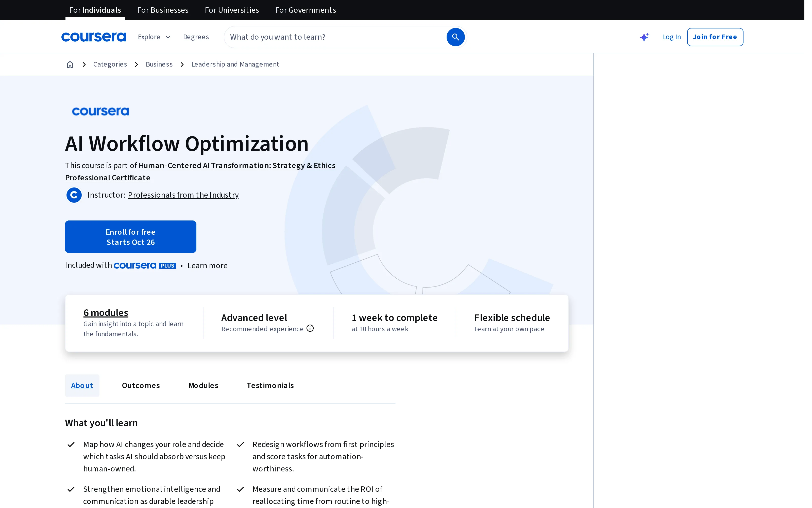Click the blue search magnifier button
812x508 pixels.
[455, 37]
